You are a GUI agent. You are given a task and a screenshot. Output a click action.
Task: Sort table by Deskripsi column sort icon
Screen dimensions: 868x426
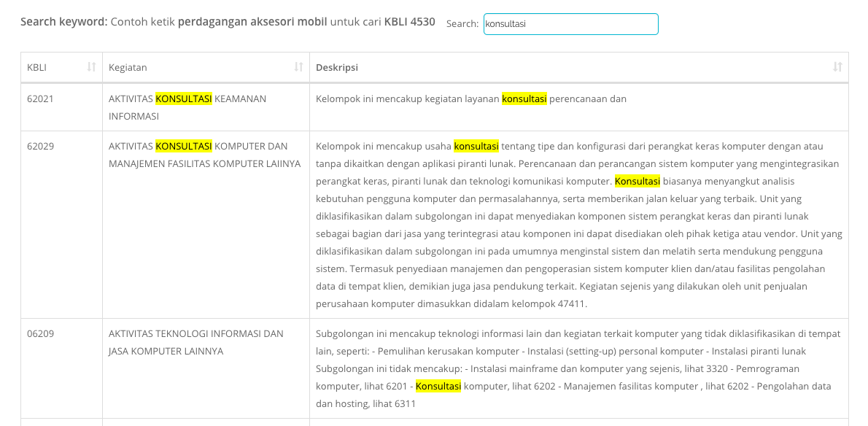tap(837, 67)
